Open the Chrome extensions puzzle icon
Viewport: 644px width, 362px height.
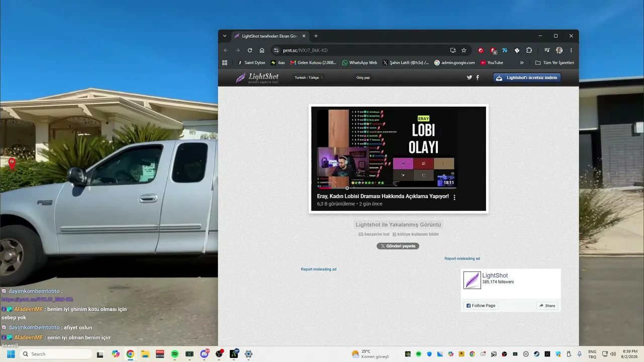(x=529, y=50)
